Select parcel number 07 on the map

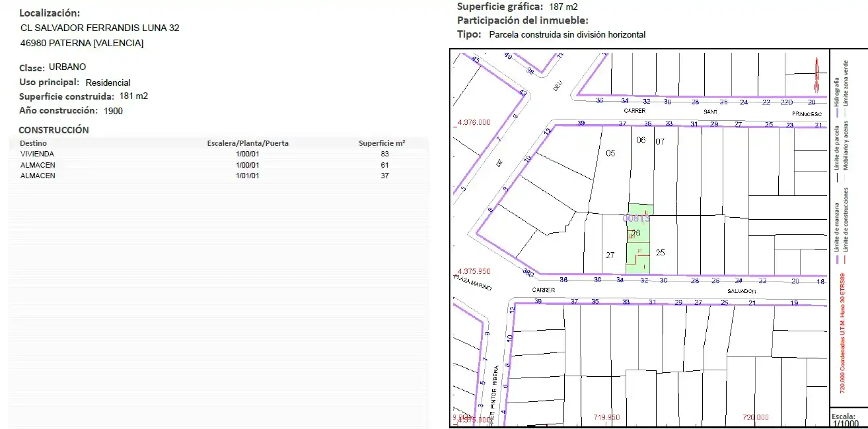coord(661,141)
